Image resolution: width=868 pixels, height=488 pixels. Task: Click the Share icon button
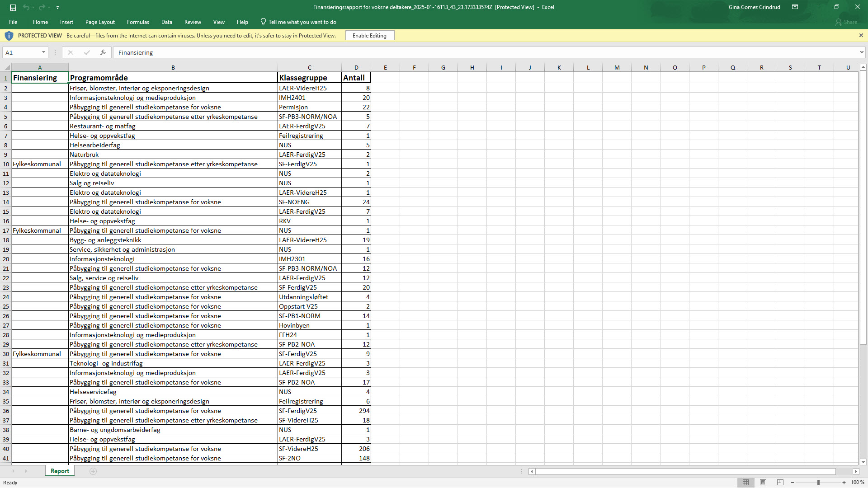point(847,22)
